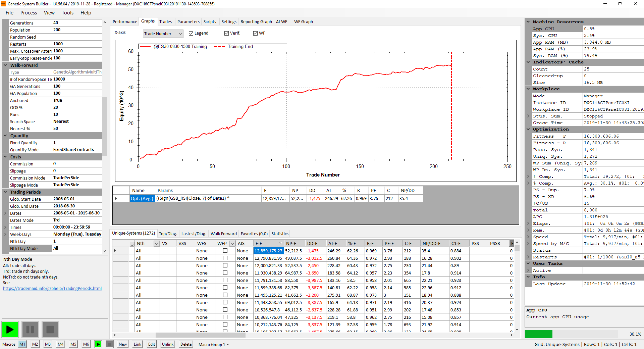The height and width of the screenshot is (349, 644).
Task: Click the New macro button
Action: tap(123, 344)
